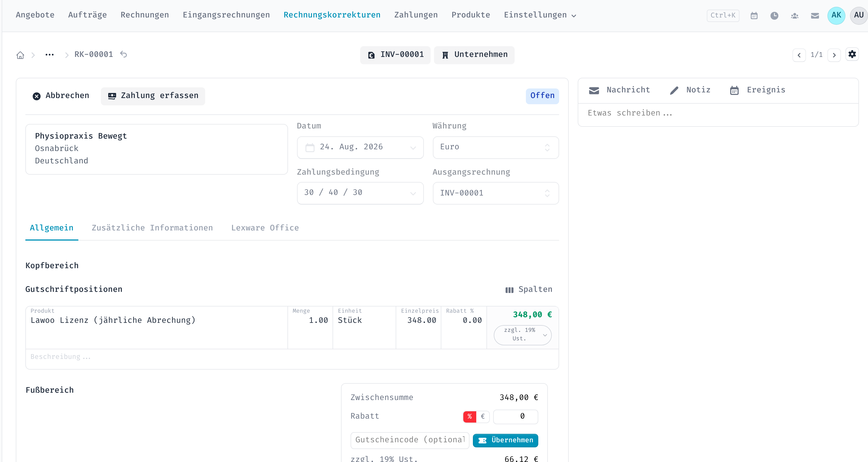Viewport: 868px width, 462px height.
Task: Open the Zahlungen menu
Action: pos(416,15)
